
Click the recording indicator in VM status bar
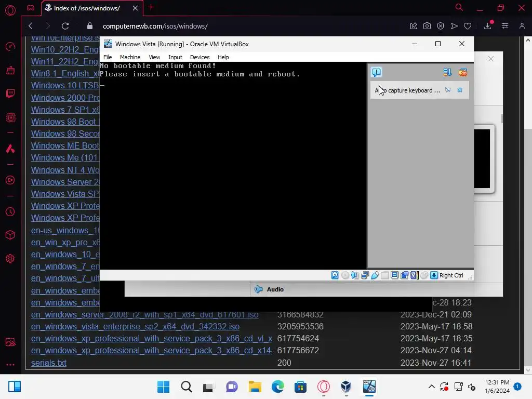click(404, 275)
